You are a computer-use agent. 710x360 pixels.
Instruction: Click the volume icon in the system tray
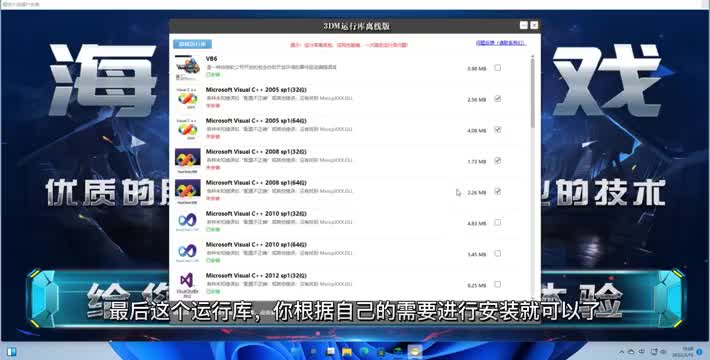pyautogui.click(x=662, y=351)
